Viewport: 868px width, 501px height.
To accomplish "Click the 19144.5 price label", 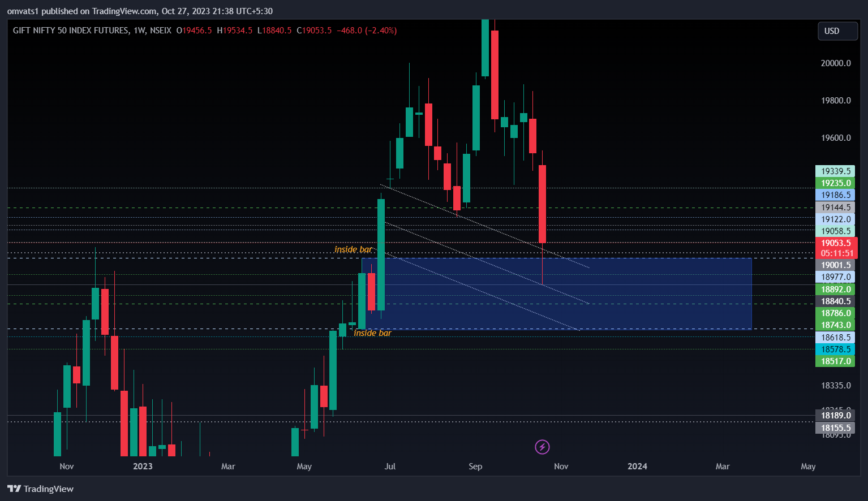I will 835,208.
